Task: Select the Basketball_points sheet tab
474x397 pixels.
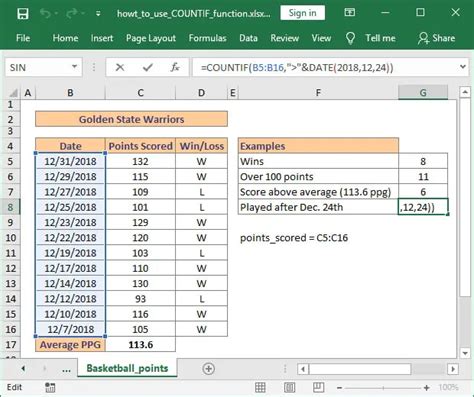Action: click(x=127, y=368)
